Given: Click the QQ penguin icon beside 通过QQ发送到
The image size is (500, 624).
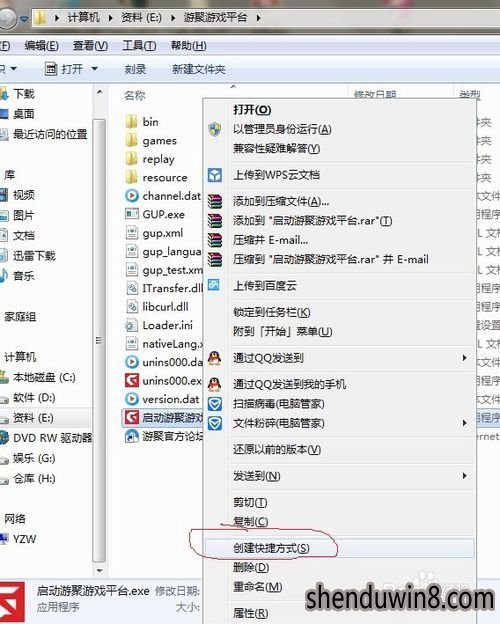Looking at the screenshot, I should tap(215, 358).
